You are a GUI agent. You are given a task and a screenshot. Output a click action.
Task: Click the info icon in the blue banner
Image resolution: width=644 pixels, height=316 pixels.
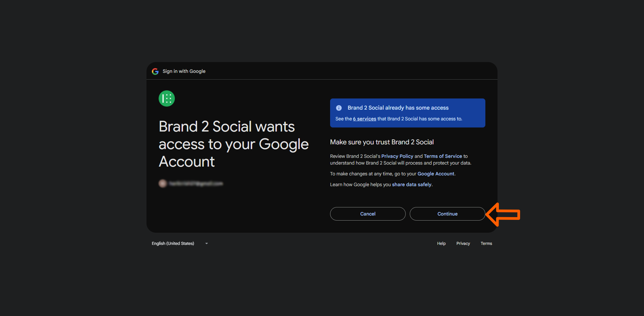coord(339,108)
